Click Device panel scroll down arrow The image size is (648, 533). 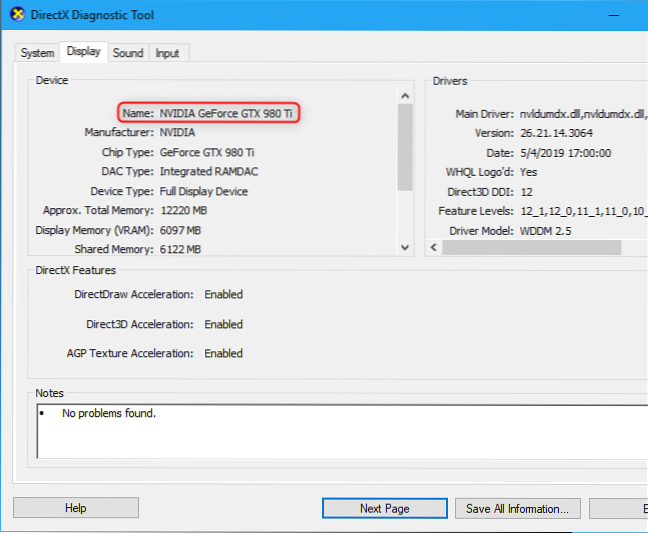(405, 247)
